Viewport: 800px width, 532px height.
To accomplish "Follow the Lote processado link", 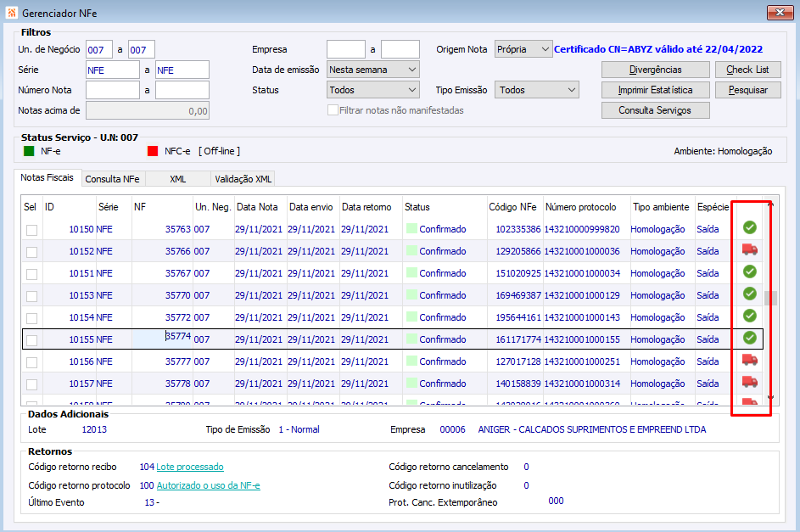I will 190,467.
